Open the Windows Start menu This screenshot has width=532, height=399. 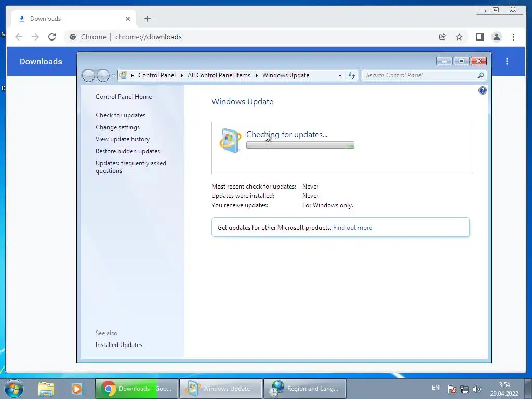tap(14, 389)
